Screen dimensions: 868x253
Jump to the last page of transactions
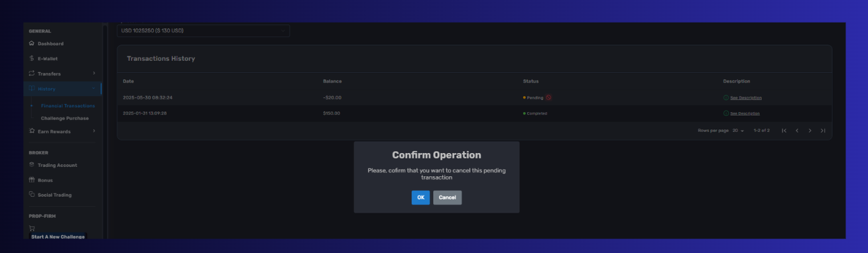tap(823, 130)
